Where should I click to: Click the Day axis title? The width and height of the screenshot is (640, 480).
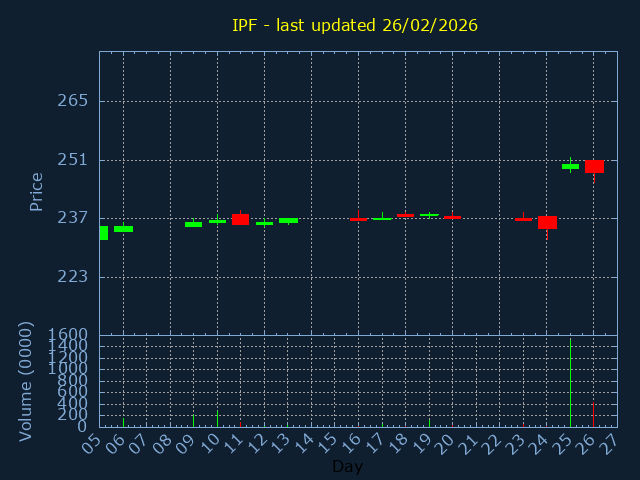pos(347,467)
